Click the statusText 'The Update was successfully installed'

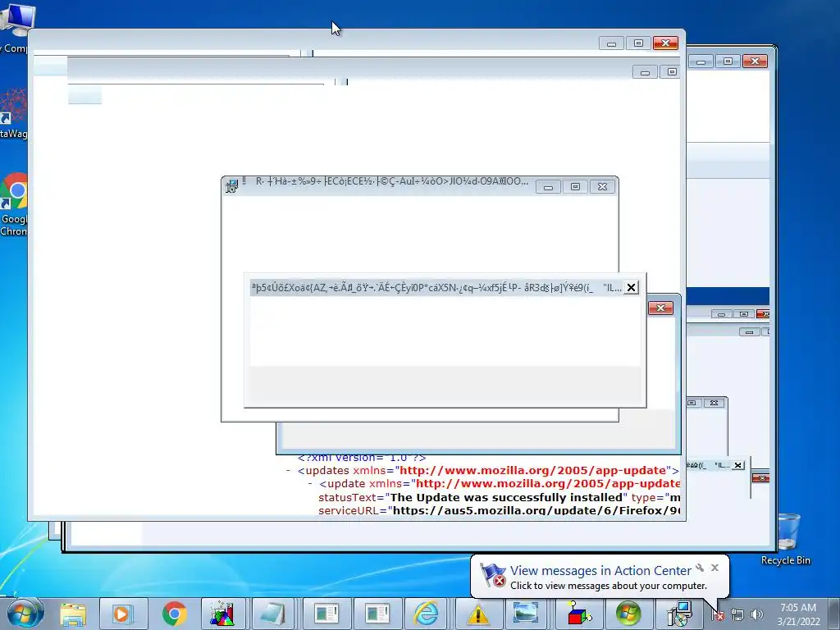(506, 497)
